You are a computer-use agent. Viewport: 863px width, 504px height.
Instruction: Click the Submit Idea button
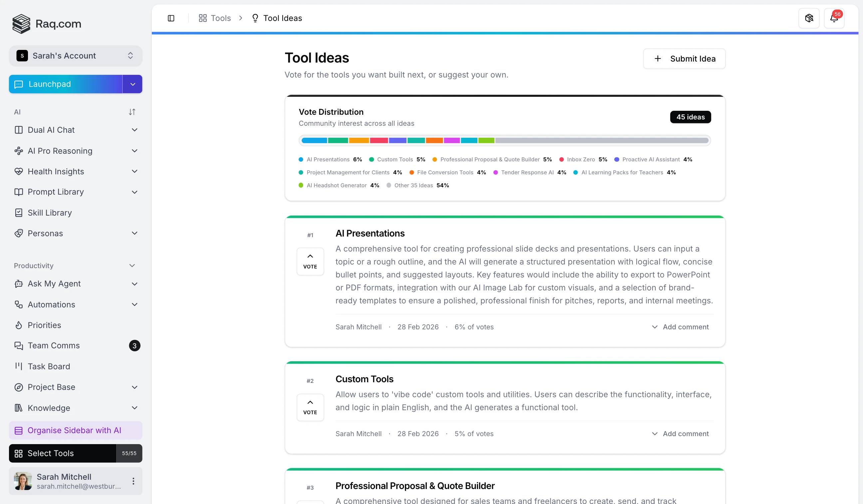point(684,59)
